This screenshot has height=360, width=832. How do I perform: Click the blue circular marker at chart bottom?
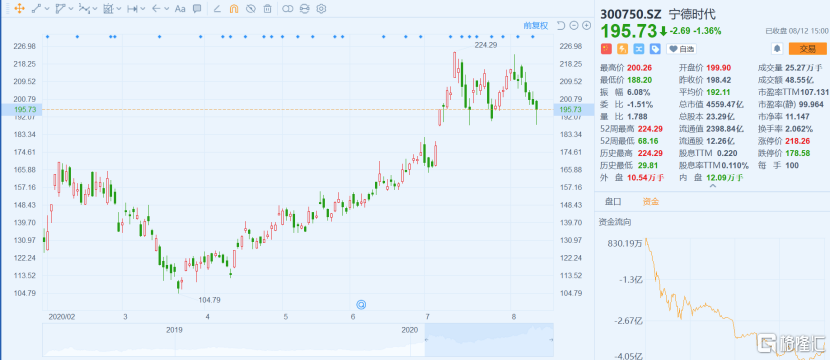[x=361, y=304]
